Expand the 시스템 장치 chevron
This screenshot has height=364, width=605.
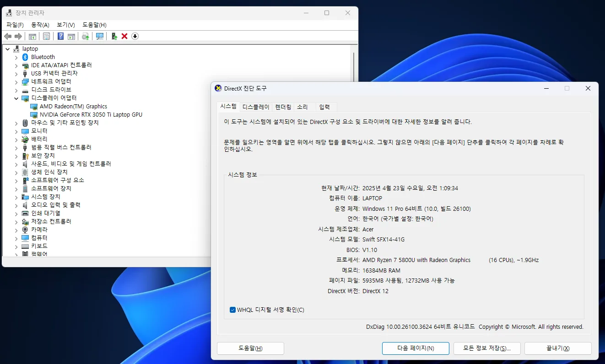[x=16, y=197]
